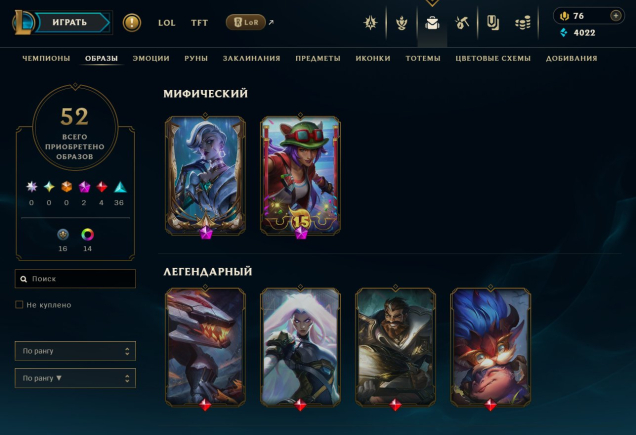Screen dimensions: 636x435
Task: Expand the second По рангу sort dropdown
Action: point(75,378)
